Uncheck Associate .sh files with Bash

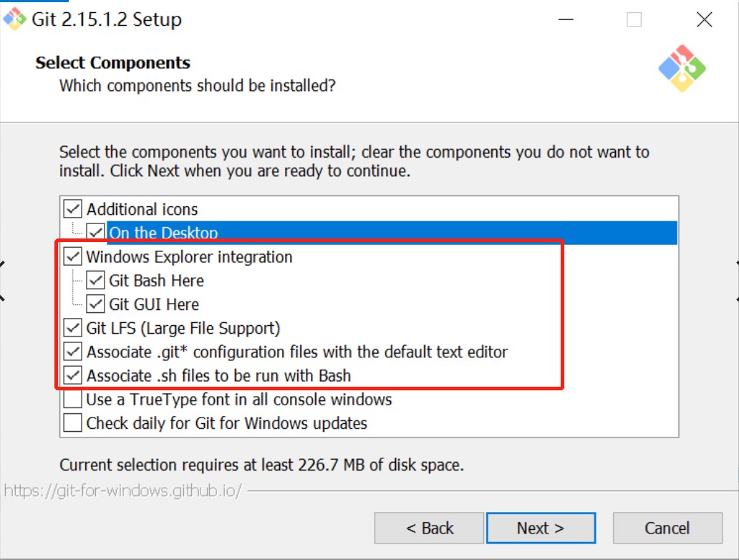click(72, 375)
